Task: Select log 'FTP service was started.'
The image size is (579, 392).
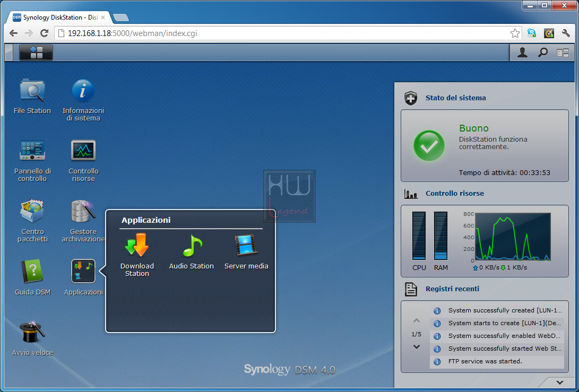Action: coord(497,361)
